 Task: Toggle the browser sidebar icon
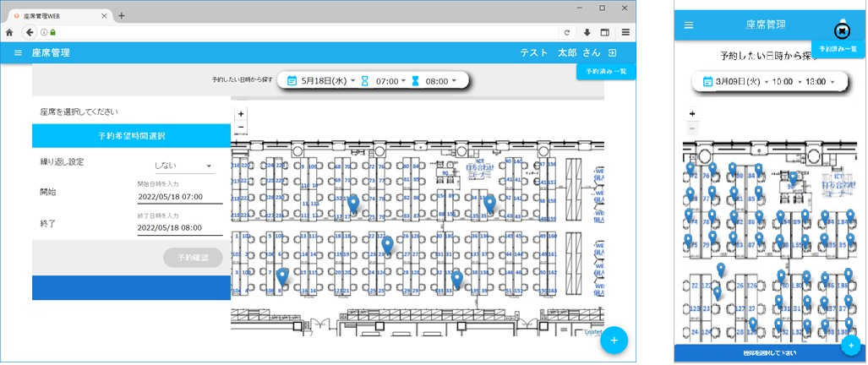coord(605,33)
